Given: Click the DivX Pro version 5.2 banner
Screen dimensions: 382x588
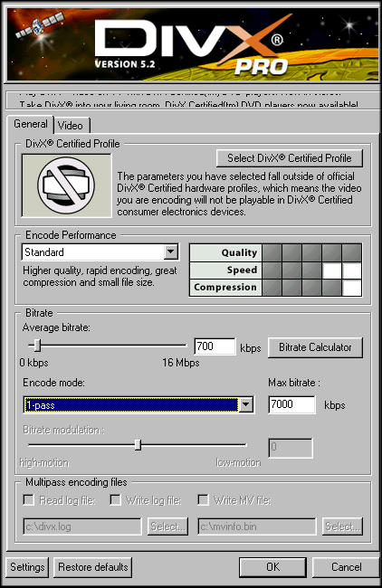Looking at the screenshot, I should (193, 43).
